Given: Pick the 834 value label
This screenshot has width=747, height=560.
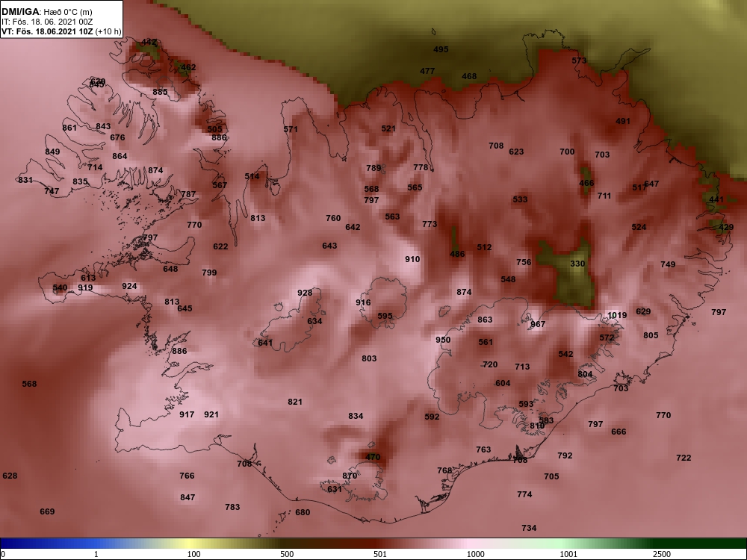Looking at the screenshot, I should tap(356, 416).
